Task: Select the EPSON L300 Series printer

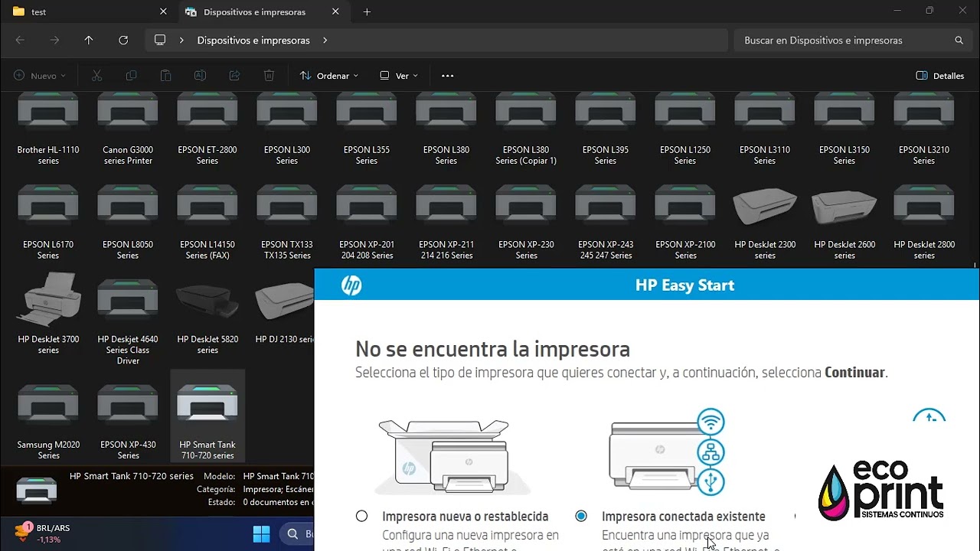Action: [x=287, y=129]
